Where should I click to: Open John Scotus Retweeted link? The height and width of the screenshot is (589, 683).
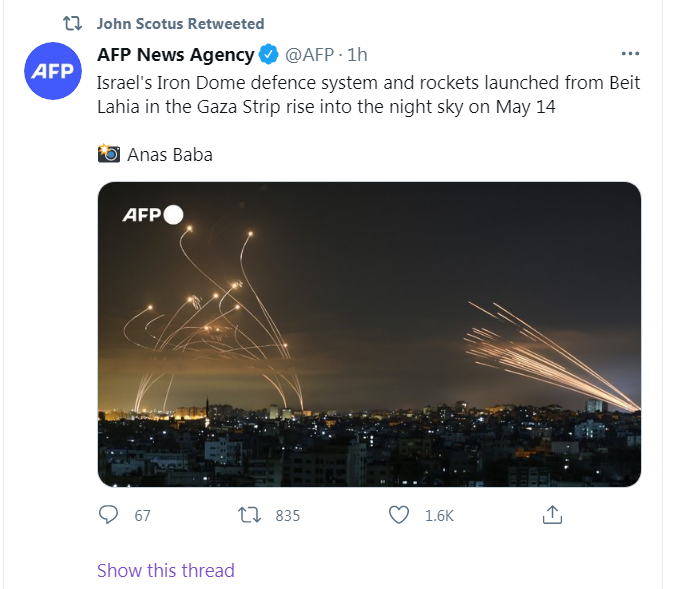pyautogui.click(x=181, y=23)
